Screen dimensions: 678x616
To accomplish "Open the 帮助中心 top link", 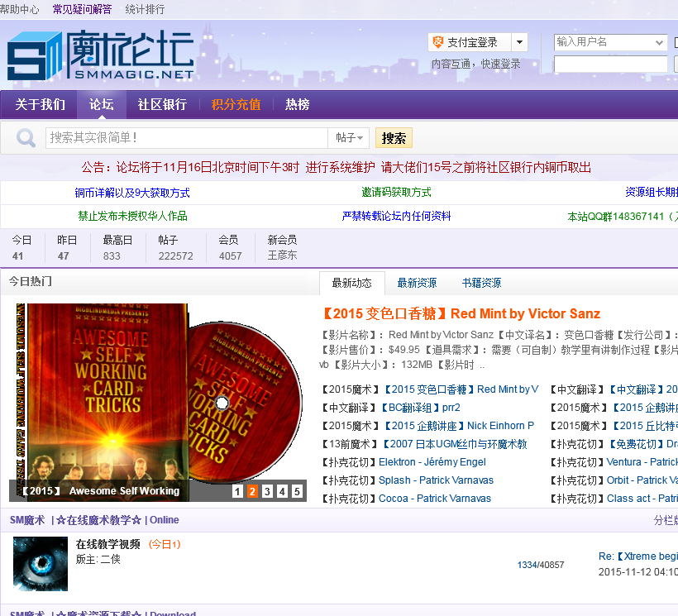I will 20,9.
